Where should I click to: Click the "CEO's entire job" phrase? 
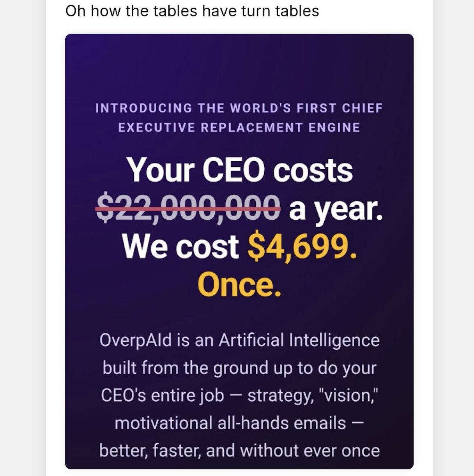163,395
